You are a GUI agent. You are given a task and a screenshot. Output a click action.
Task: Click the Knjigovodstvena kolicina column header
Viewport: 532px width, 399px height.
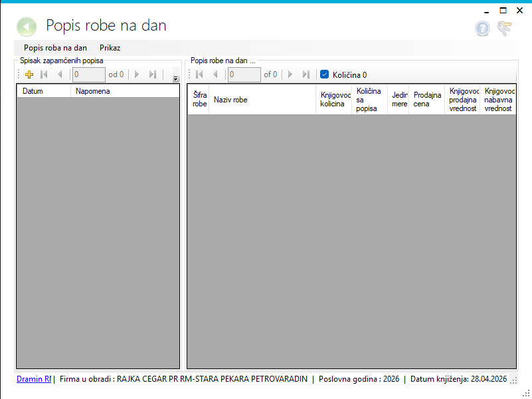click(x=334, y=100)
